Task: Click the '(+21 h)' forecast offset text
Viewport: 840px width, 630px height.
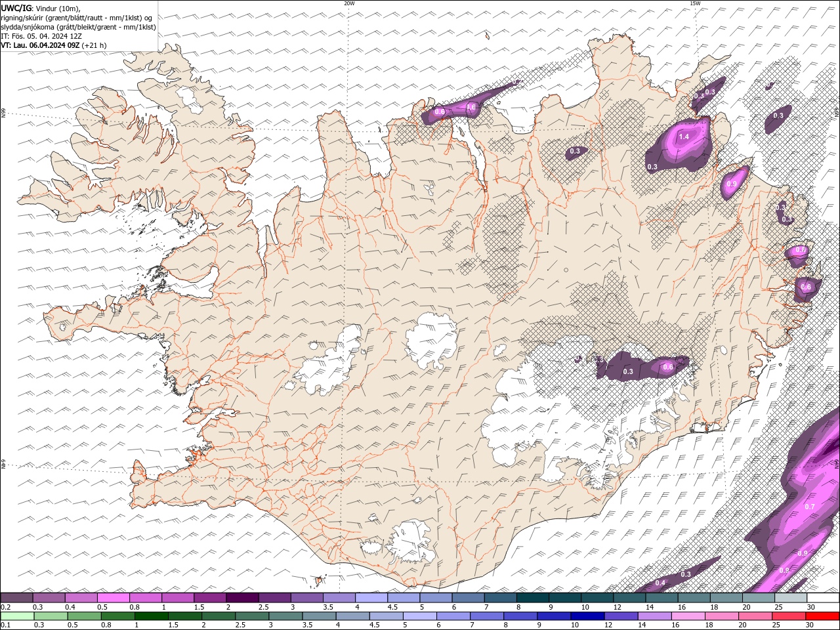Action: (94, 45)
